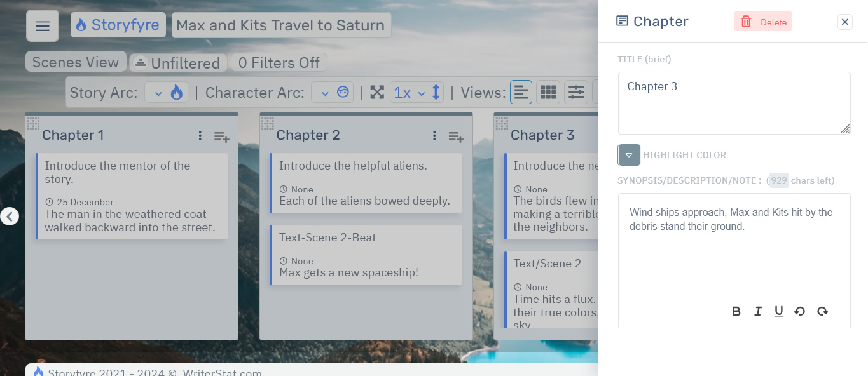Switch to the grid layout view
The image size is (868, 376).
(548, 93)
